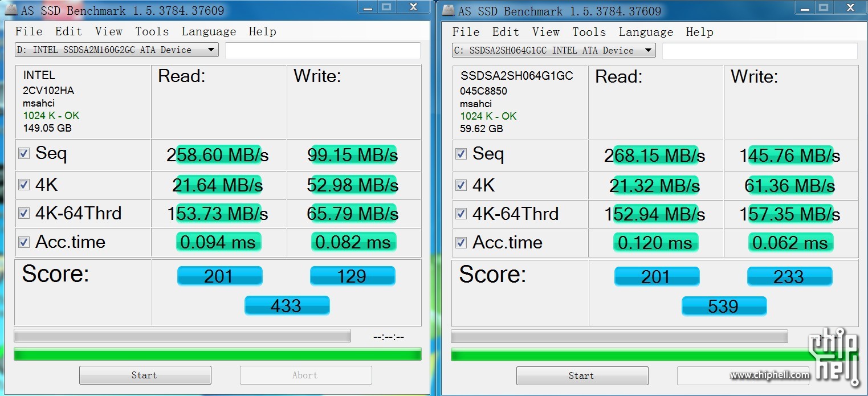The image size is (868, 396).
Task: Click the 4K read result 21.64 MB/s
Action: click(218, 185)
